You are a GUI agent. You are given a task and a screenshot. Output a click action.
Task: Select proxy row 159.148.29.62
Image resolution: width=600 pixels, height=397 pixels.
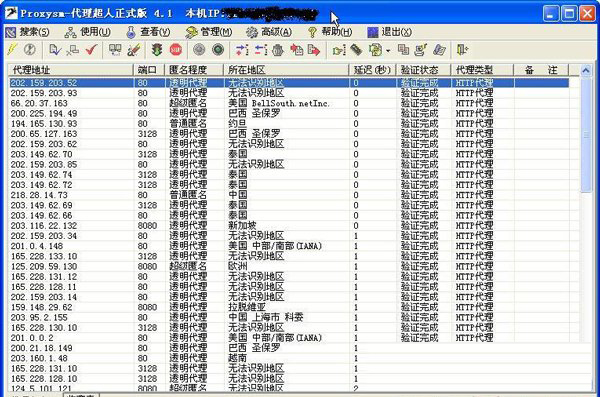pos(289,307)
